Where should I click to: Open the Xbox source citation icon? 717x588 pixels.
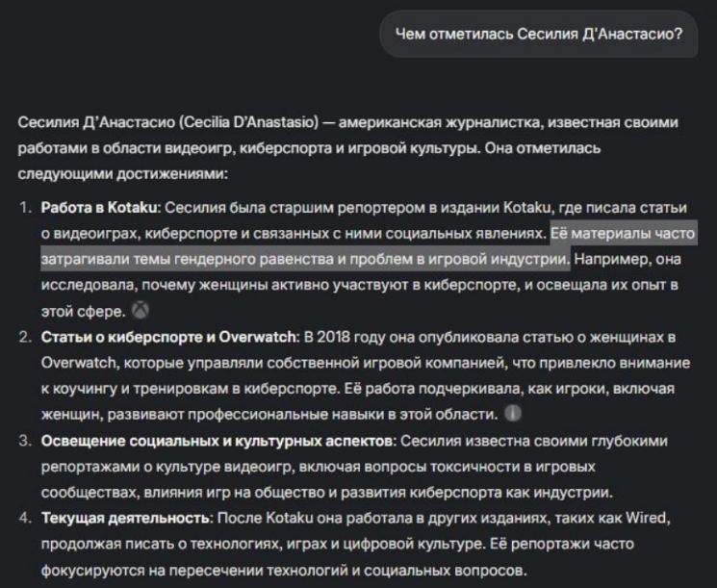[x=141, y=311]
